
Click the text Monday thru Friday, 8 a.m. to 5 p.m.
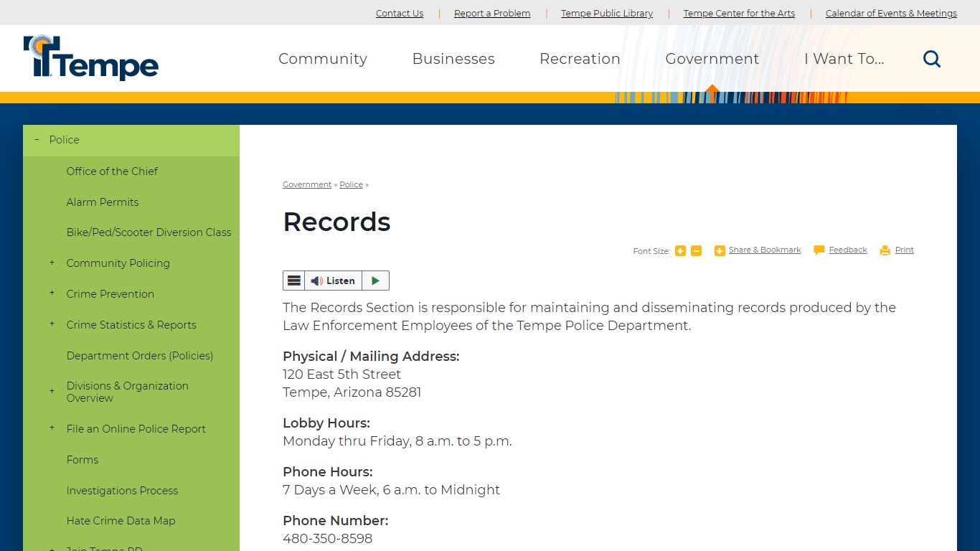click(x=397, y=441)
